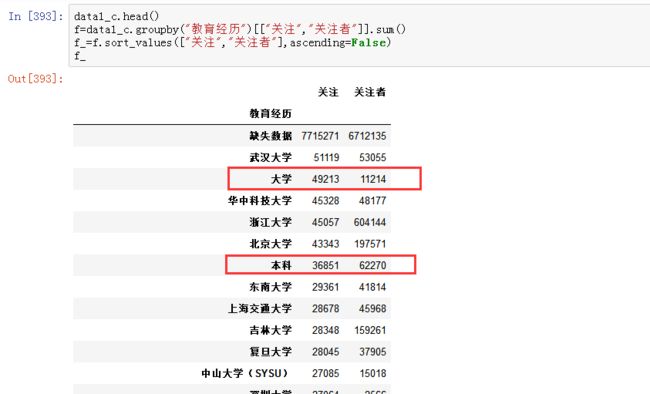Click inside the code cell line data1_c.head()
The image size is (650, 394).
point(116,16)
